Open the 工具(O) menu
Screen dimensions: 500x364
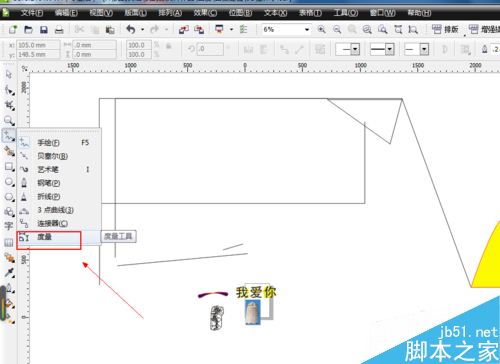(346, 13)
